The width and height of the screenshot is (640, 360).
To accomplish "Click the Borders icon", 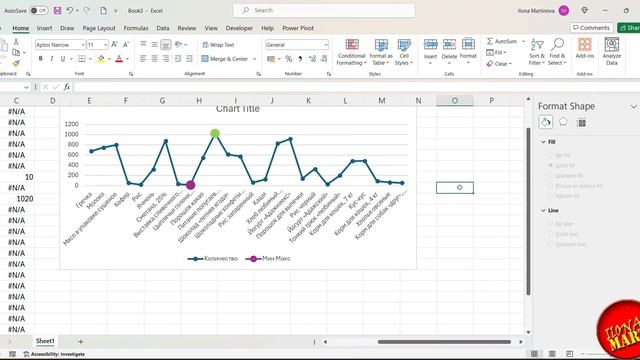I will pos(82,59).
